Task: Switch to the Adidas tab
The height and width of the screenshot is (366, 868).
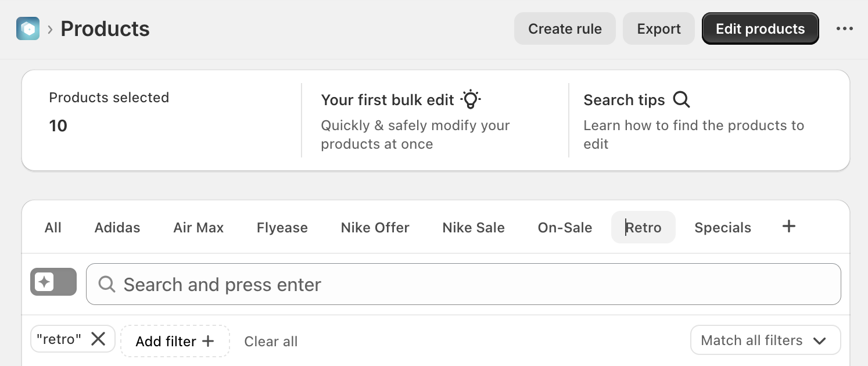Action: tap(117, 228)
